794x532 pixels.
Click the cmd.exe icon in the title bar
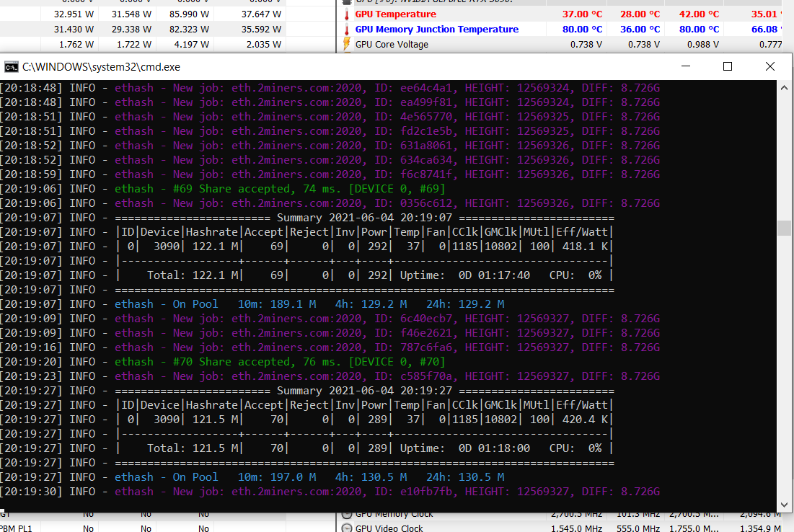point(11,67)
